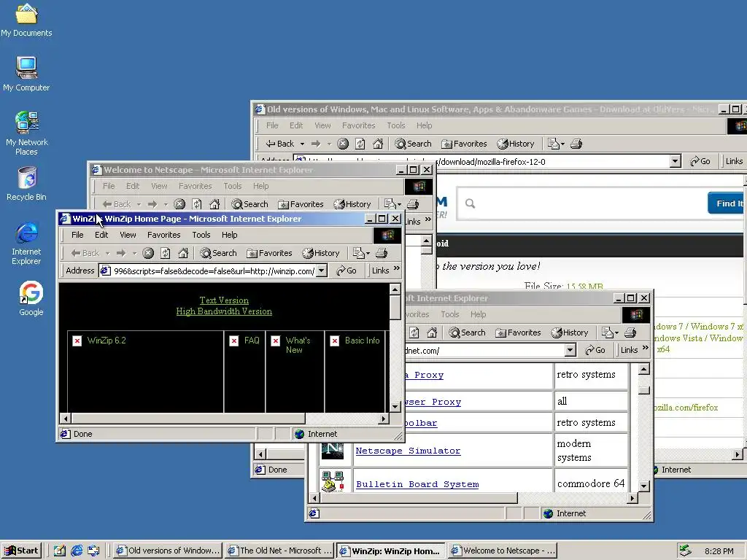This screenshot has width=747, height=560.
Task: Click Print icon in The Old Net window
Action: point(630,332)
